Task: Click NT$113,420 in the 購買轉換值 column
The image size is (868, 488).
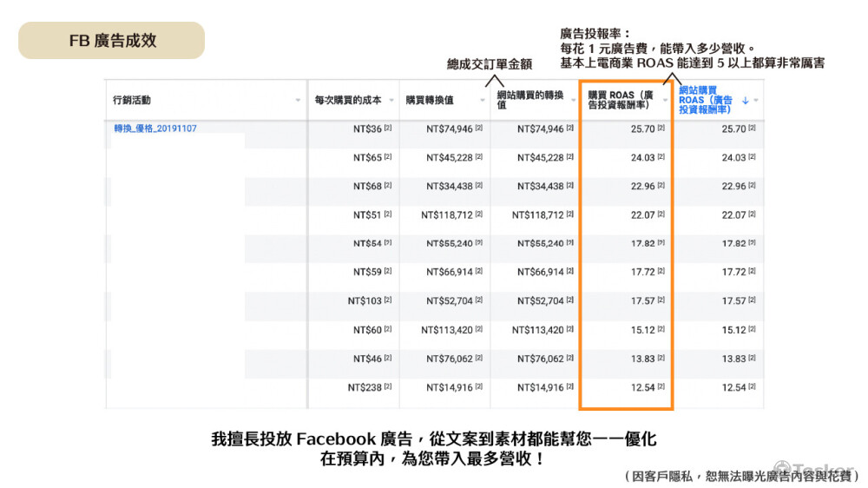Action: tap(447, 330)
